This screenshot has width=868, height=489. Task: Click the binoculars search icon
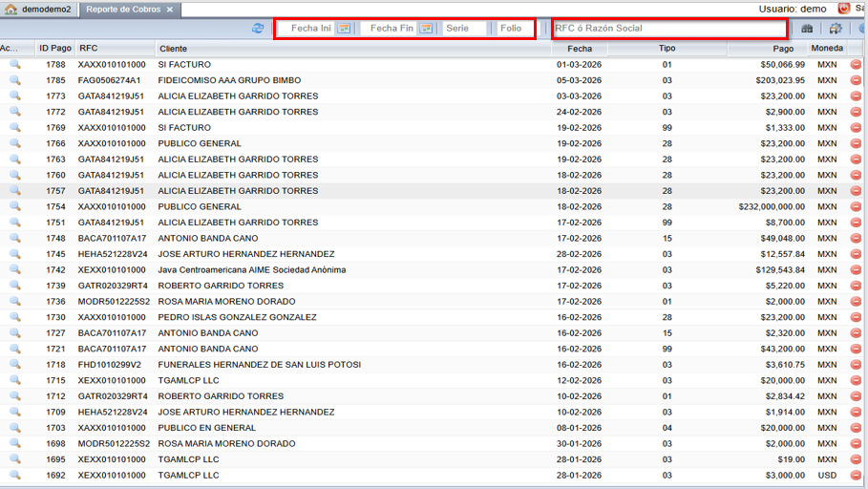click(x=807, y=29)
